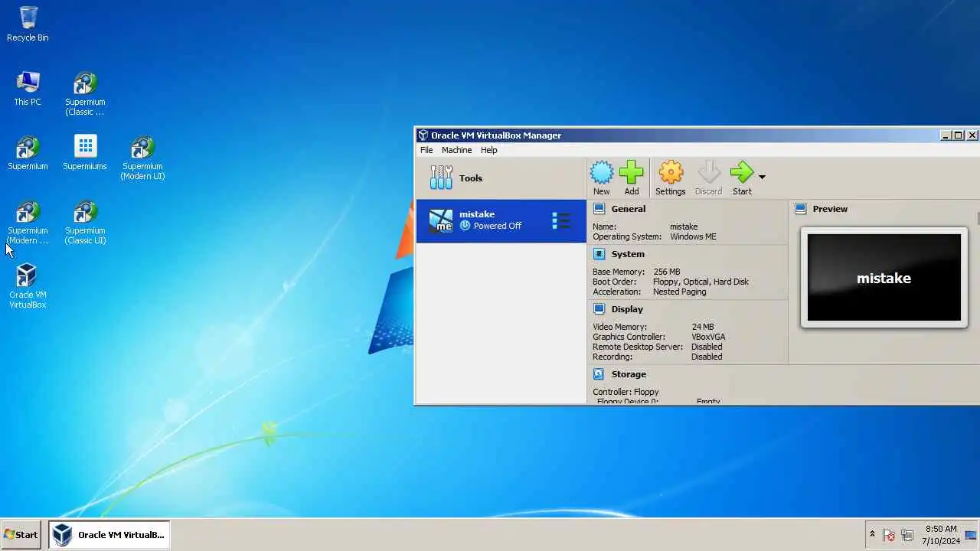980x551 pixels.
Task: Select the mistake virtual machine entry
Action: click(x=501, y=221)
